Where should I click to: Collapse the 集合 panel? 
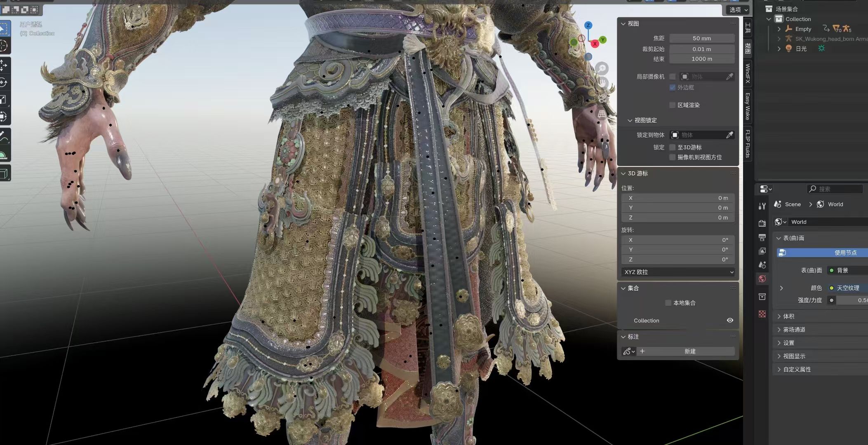click(x=623, y=288)
